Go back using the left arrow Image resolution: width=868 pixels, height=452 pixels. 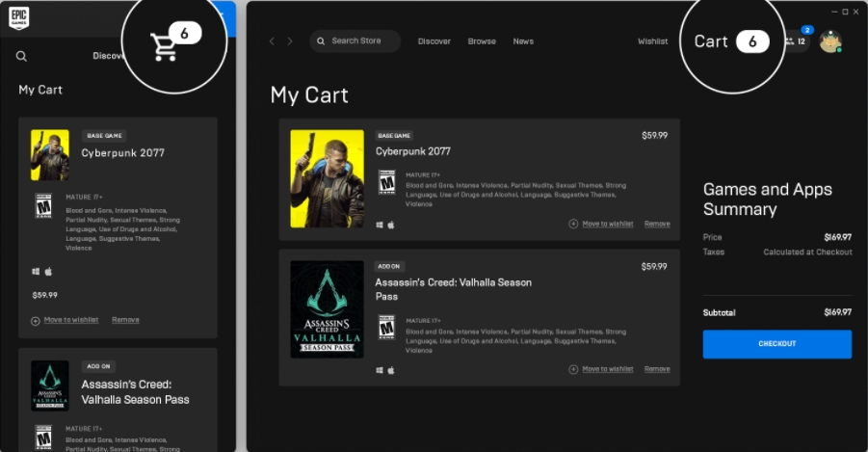click(x=272, y=41)
